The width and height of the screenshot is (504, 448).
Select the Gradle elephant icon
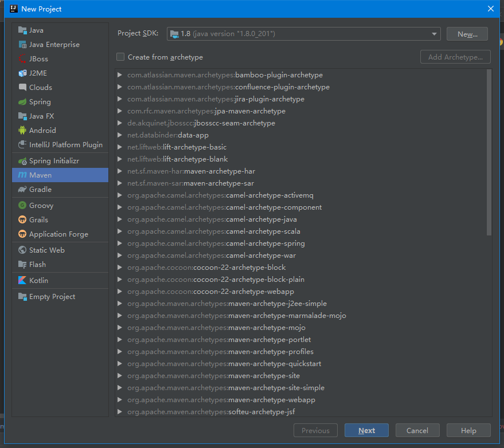pyautogui.click(x=22, y=190)
